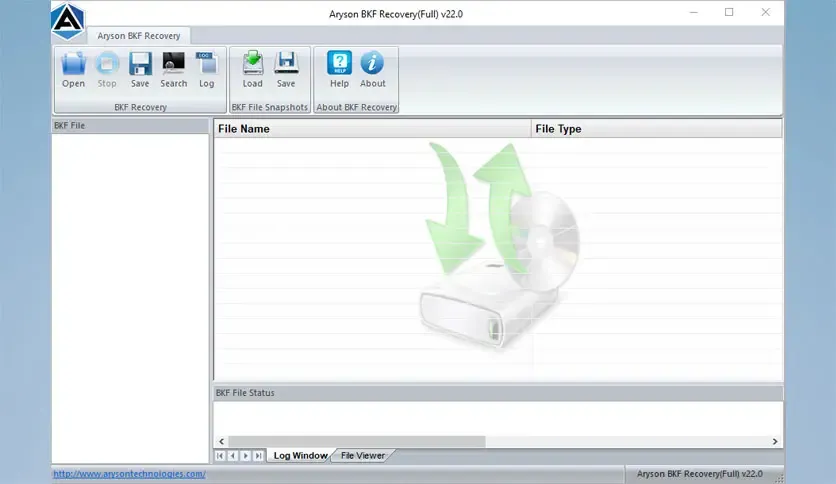
Task: Minimize the Aryson BKF Recovery window
Action: (694, 12)
